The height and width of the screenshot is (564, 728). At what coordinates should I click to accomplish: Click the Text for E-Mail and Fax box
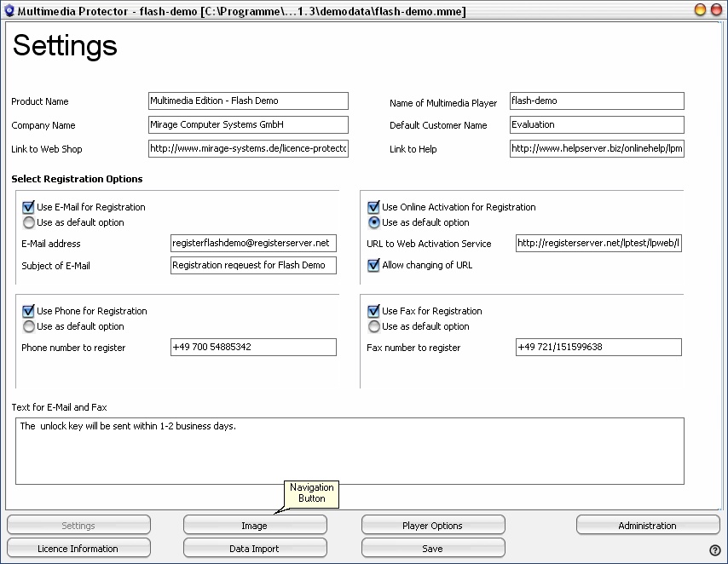click(x=350, y=451)
